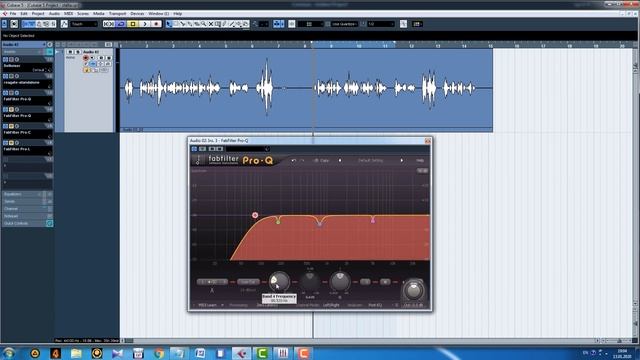Click the band Frequency knob in Pro-Q
The height and width of the screenshot is (360, 640).
[x=279, y=282]
